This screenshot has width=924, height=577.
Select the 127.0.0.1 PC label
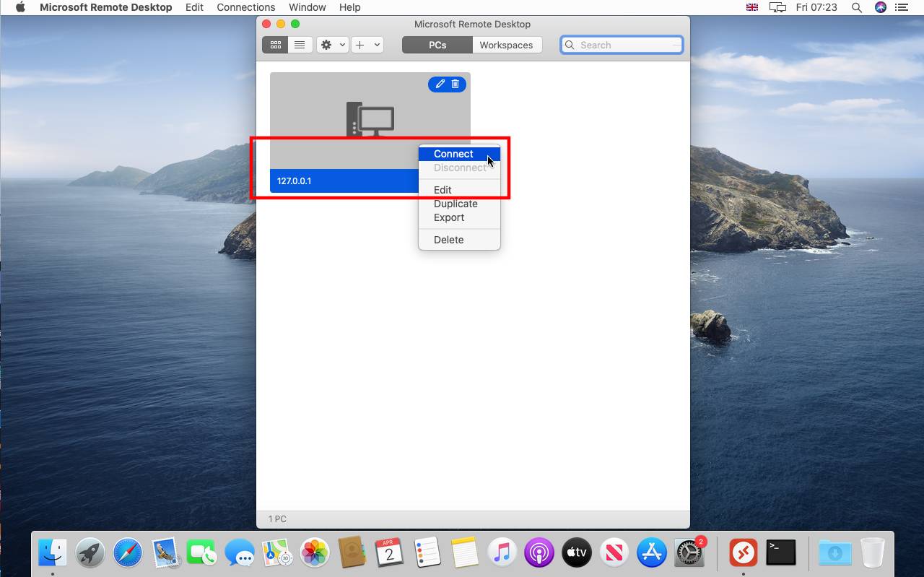(295, 181)
